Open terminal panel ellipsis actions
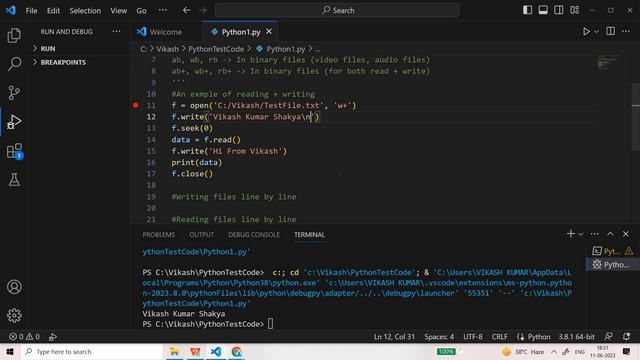Screen dimensions: 640x360 tap(595, 234)
